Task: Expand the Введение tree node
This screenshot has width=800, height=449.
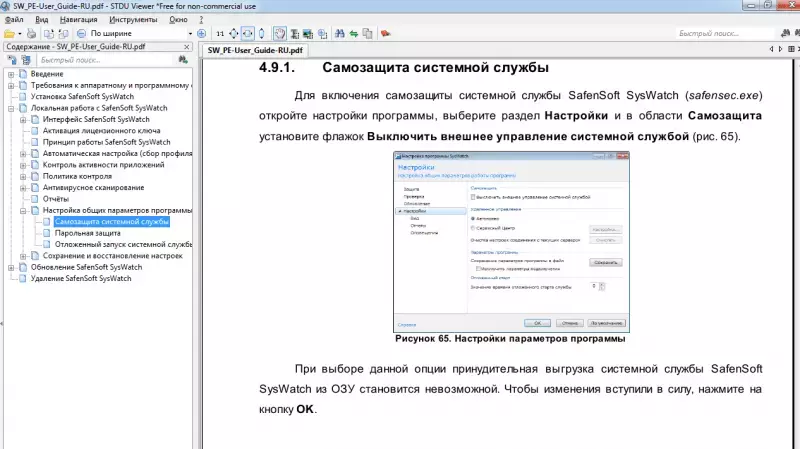Action: coord(11,74)
